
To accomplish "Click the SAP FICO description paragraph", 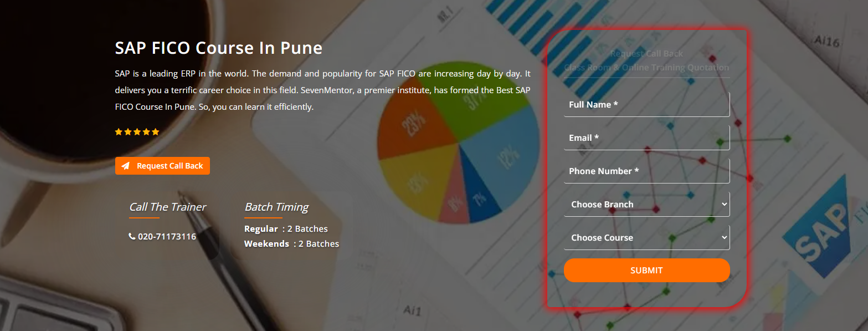I will click(322, 90).
